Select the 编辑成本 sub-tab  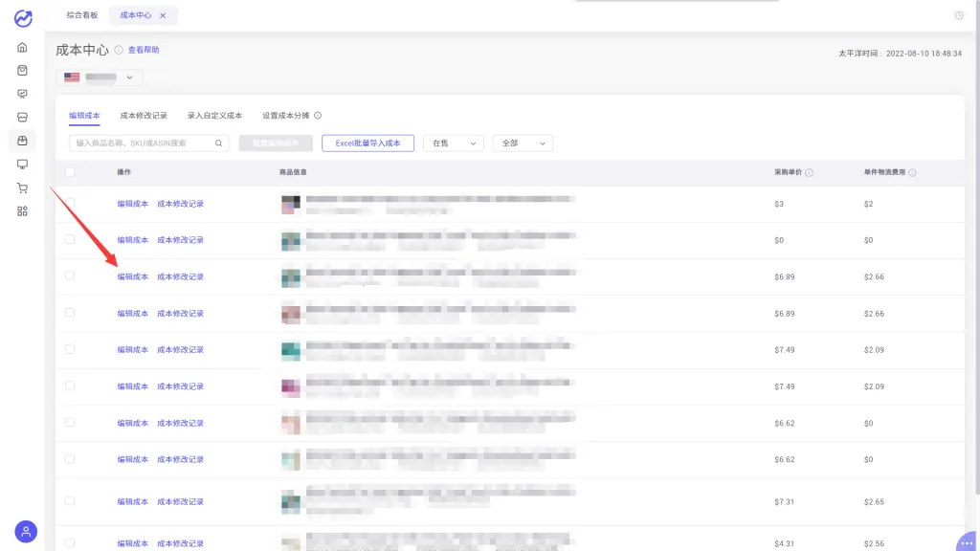[84, 116]
